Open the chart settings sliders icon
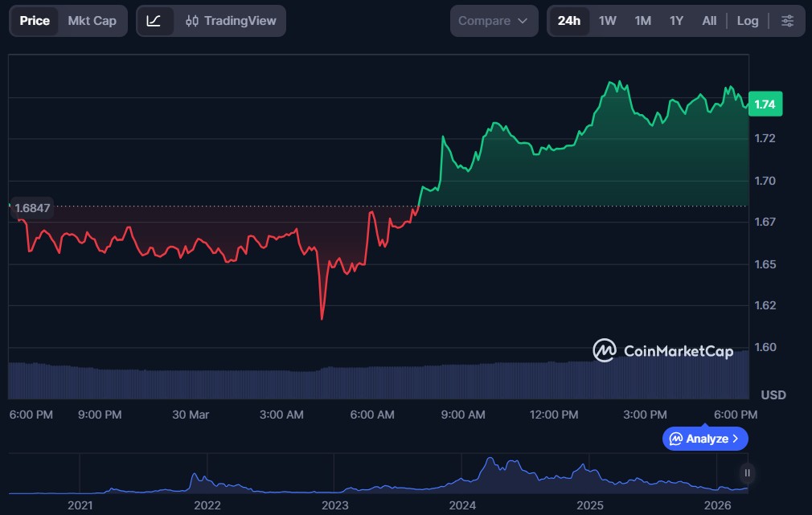This screenshot has width=812, height=515. point(787,21)
